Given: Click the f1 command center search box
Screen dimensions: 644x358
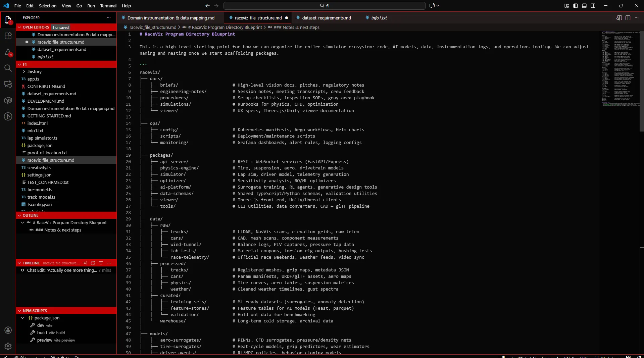Looking at the screenshot, I should pyautogui.click(x=324, y=6).
